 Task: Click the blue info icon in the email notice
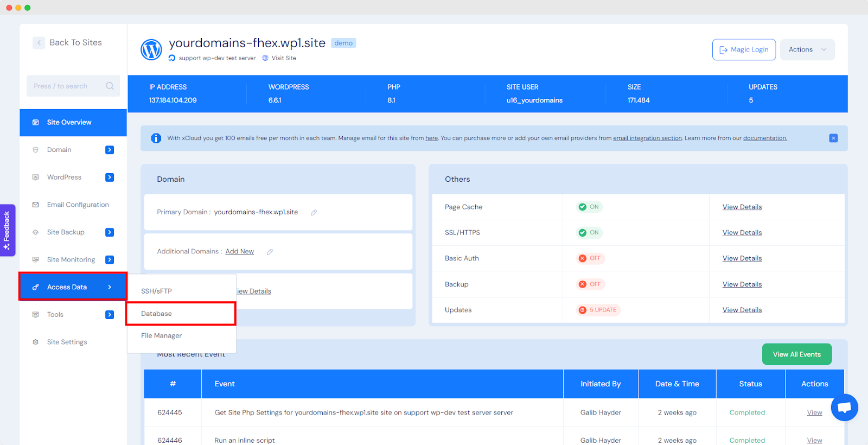coord(156,138)
